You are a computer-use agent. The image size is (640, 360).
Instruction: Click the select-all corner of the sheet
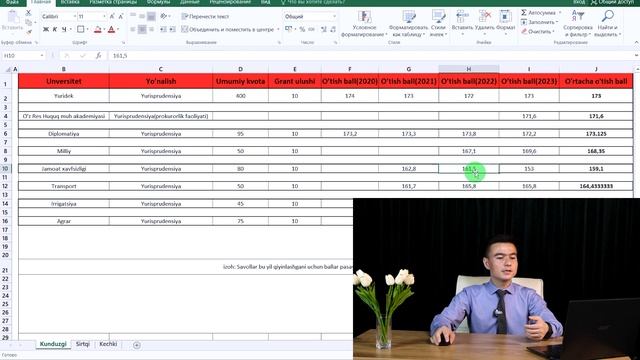[x=7, y=69]
